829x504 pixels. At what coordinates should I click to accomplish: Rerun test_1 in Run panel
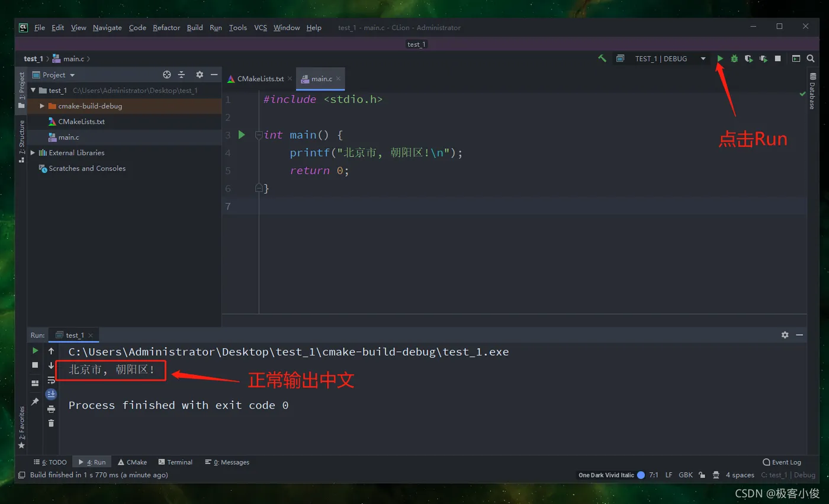coord(35,351)
